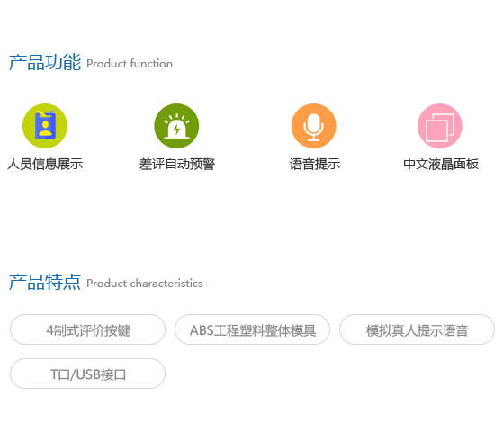Click the Product function subtitle text
Image resolution: width=504 pixels, height=441 pixels.
130,64
